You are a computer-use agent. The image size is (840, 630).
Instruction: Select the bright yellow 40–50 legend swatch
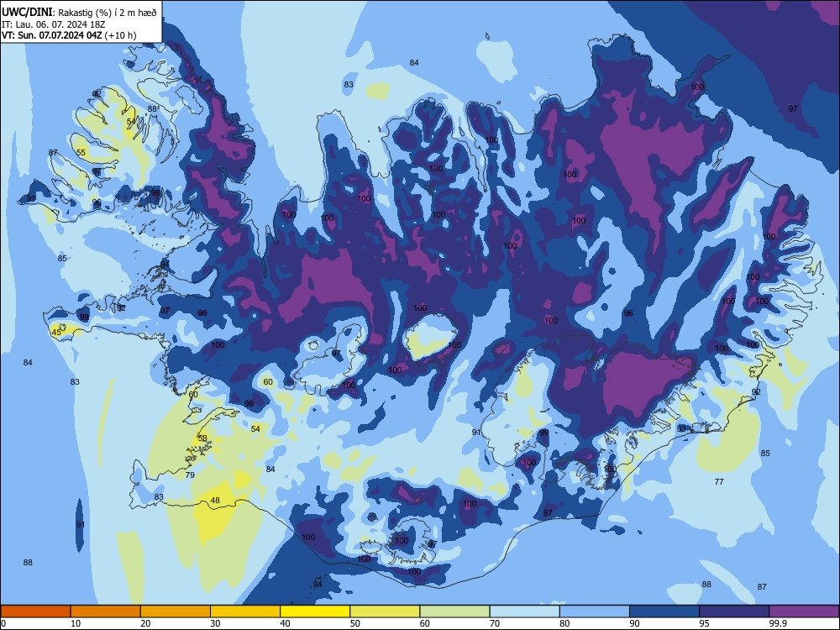pos(315,612)
